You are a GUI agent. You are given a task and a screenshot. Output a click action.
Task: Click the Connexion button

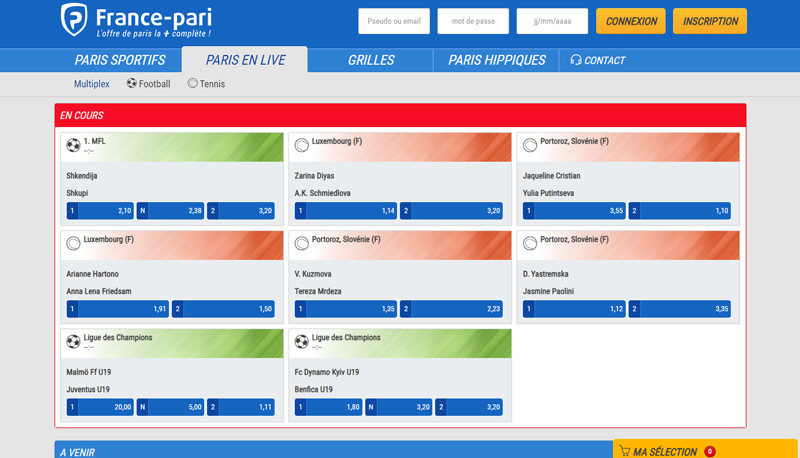631,21
